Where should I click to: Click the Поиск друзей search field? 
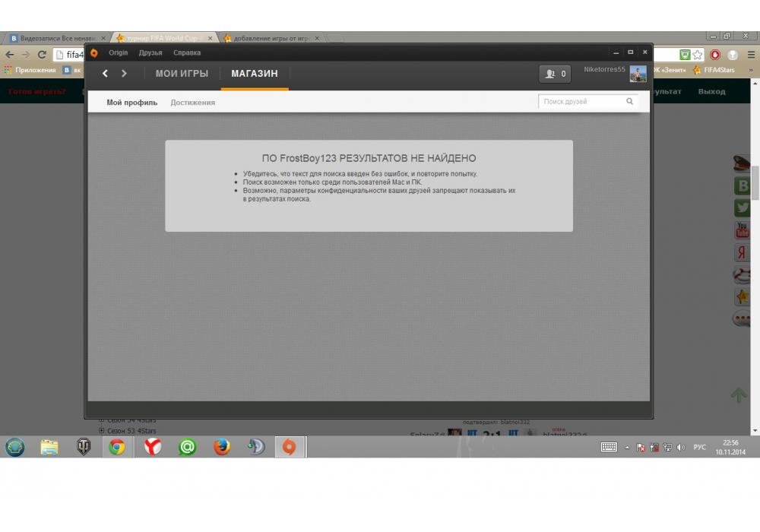[x=581, y=102]
